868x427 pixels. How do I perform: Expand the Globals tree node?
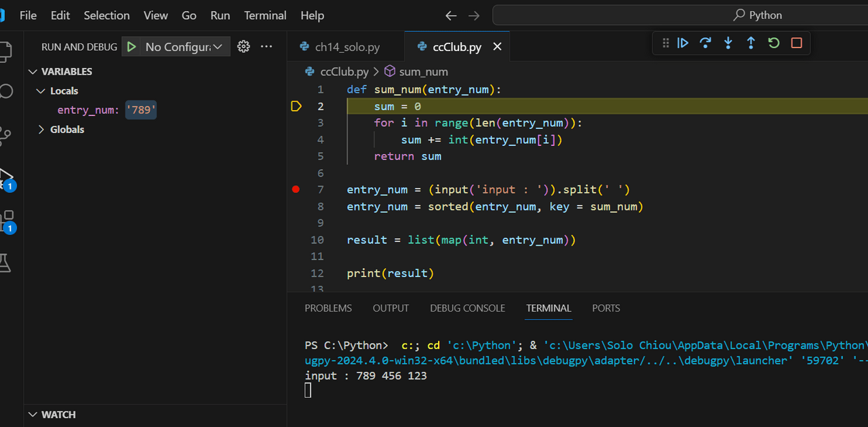coord(41,130)
